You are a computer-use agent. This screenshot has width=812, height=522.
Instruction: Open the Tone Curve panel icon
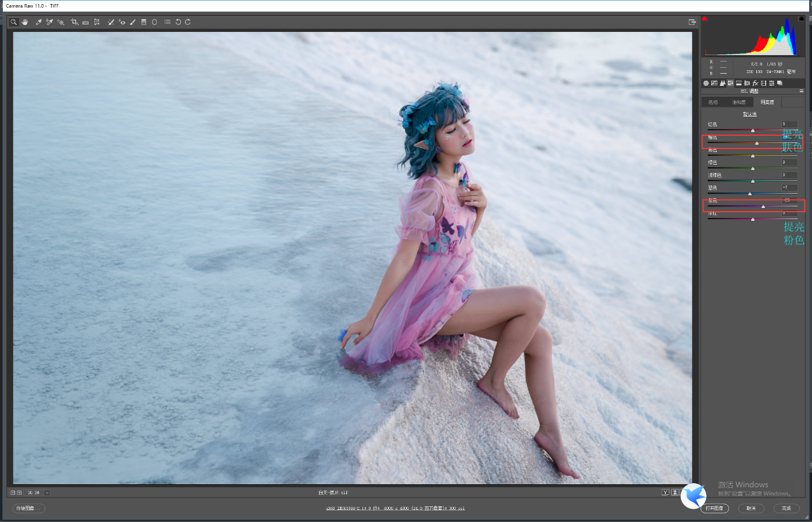[714, 83]
